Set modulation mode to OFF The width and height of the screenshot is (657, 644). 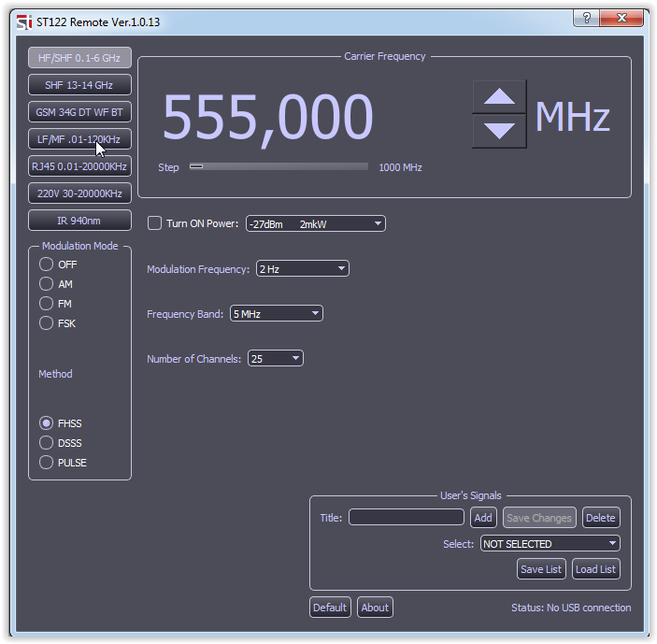(x=46, y=265)
